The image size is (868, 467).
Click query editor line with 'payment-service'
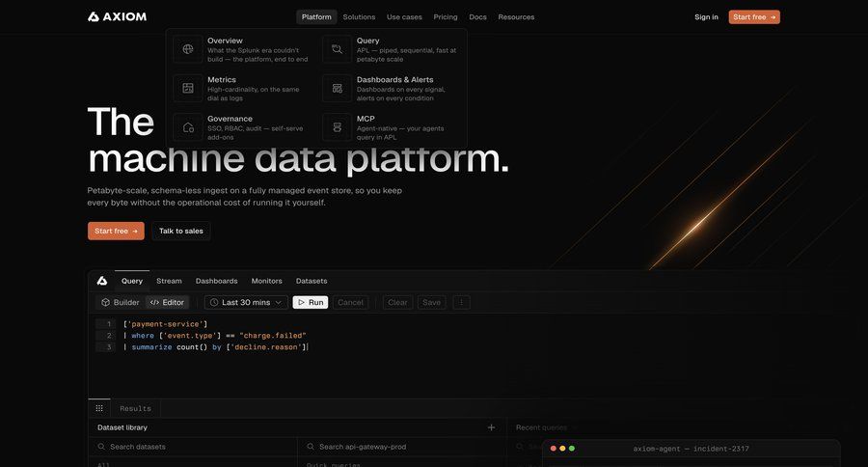point(166,324)
